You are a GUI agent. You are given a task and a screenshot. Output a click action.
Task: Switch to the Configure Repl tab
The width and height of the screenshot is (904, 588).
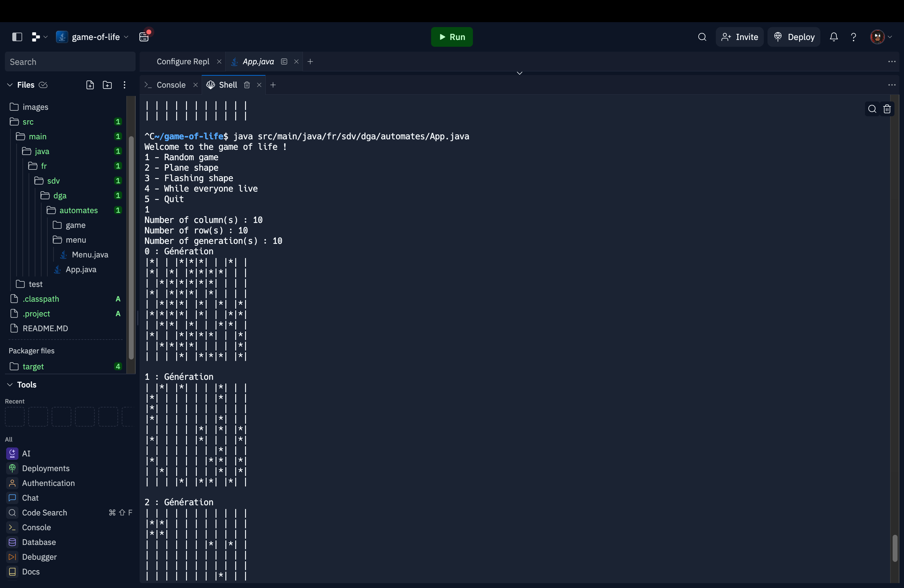click(x=183, y=62)
